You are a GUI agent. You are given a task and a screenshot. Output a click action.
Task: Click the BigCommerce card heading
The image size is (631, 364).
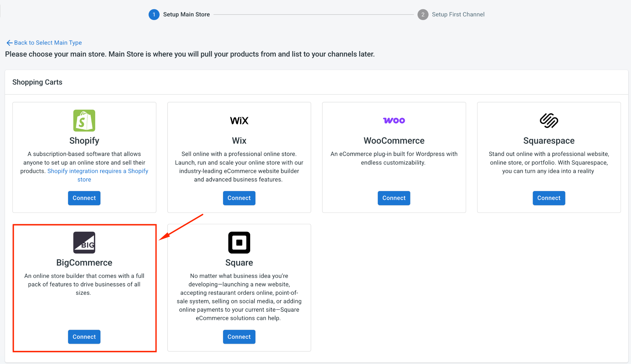(x=84, y=262)
